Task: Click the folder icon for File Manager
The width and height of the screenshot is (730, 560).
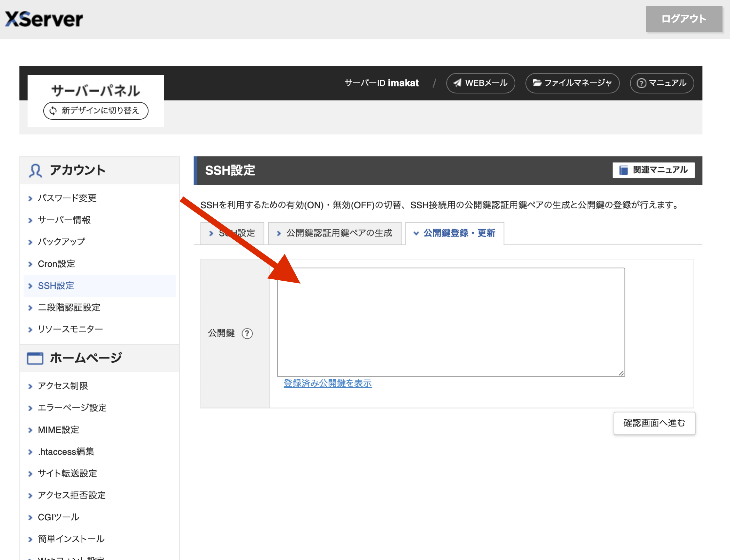Action: click(536, 83)
